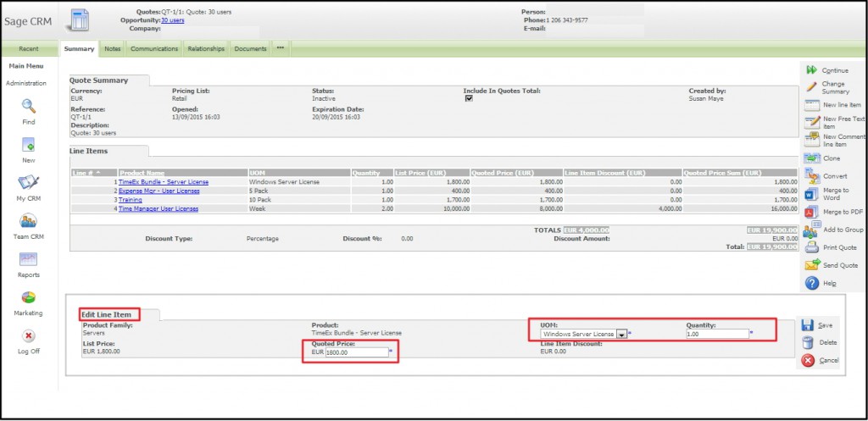
Task: Click the New Comment line item icon
Action: 812,140
